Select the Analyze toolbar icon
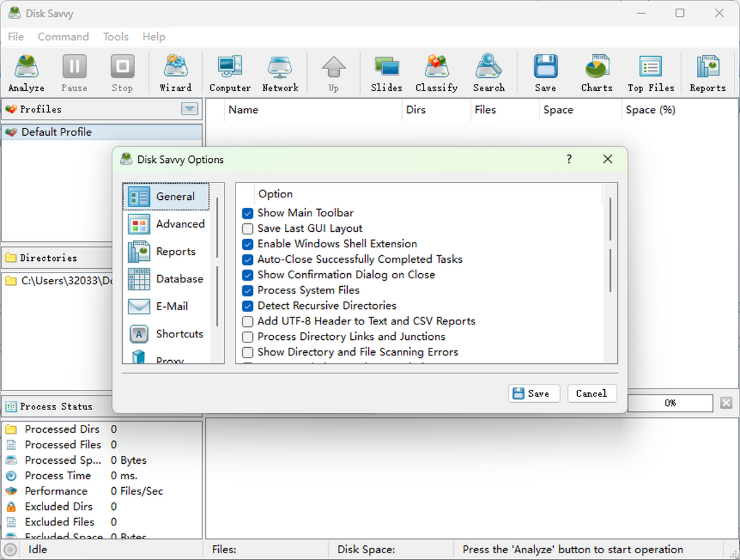The width and height of the screenshot is (740, 560). click(x=25, y=72)
